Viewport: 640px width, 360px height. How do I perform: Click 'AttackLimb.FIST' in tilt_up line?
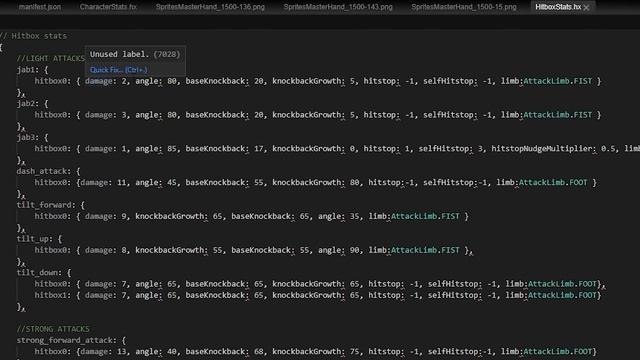pos(425,250)
